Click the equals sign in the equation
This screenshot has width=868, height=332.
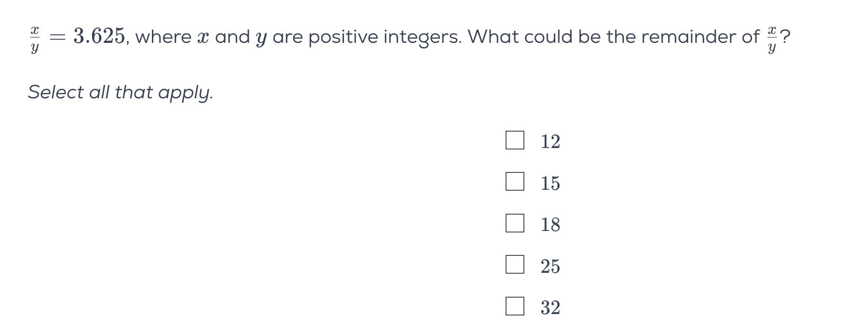(57, 37)
